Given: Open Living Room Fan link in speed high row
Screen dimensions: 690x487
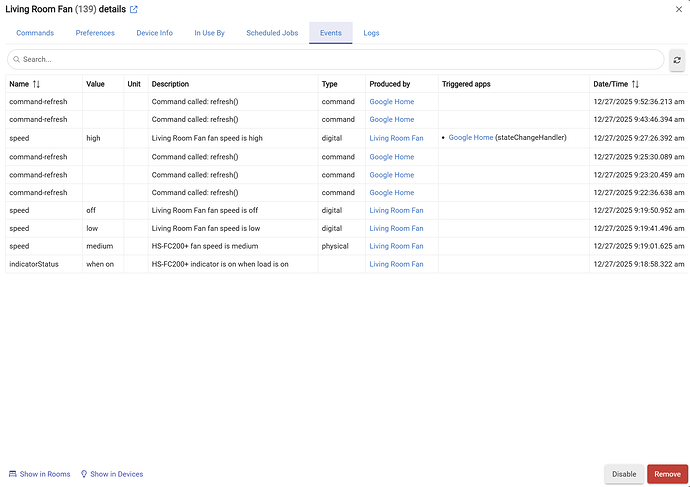Looking at the screenshot, I should 396,138.
